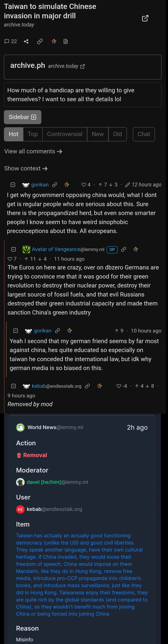
Task: Open the 22 comments count icon
Action: (x=11, y=41)
